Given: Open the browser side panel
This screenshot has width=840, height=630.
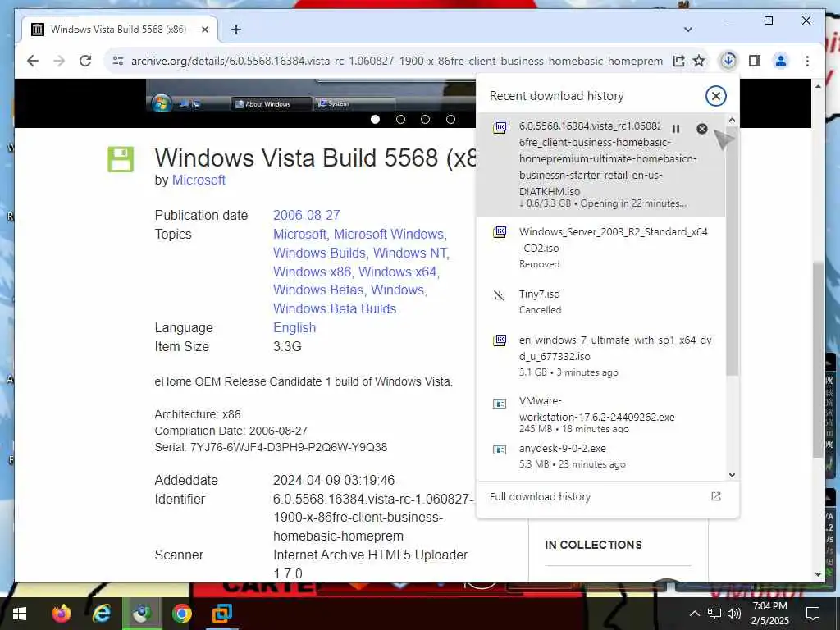Looking at the screenshot, I should click(x=755, y=61).
